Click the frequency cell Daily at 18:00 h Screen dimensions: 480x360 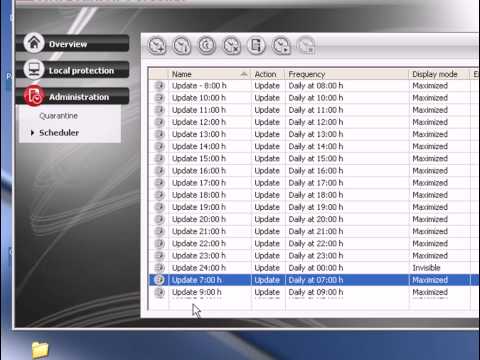click(316, 195)
